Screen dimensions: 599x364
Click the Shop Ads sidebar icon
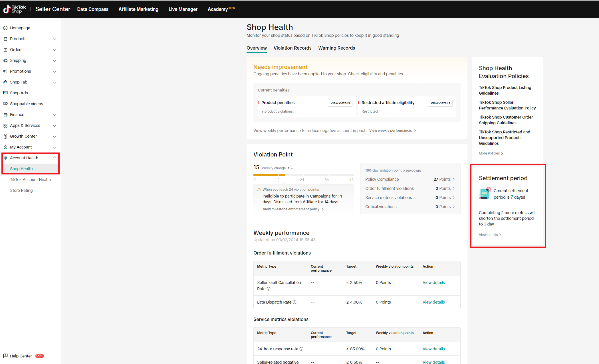click(x=5, y=93)
